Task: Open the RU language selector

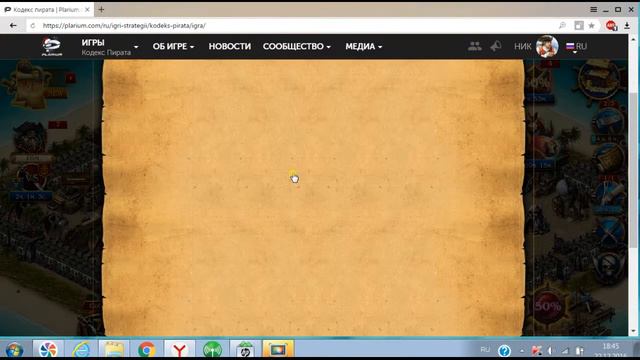Action: [x=576, y=47]
